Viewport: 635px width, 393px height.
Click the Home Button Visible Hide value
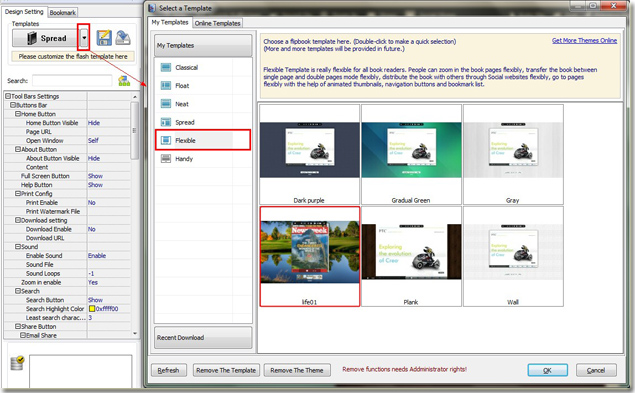[x=94, y=123]
